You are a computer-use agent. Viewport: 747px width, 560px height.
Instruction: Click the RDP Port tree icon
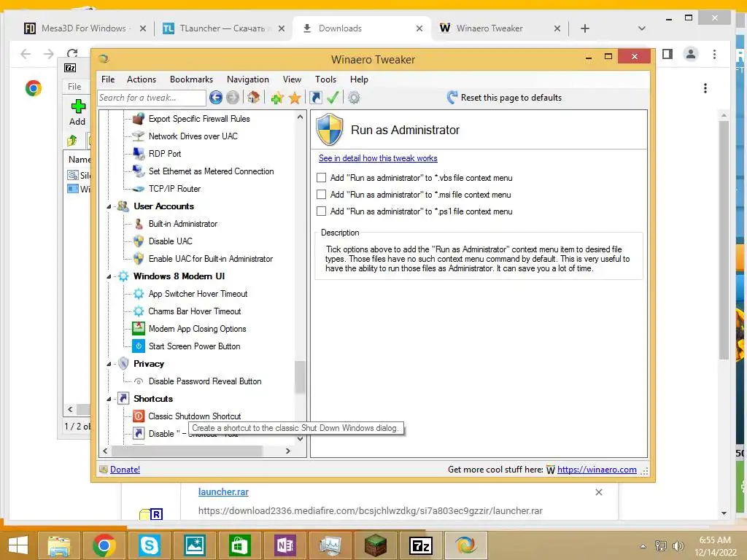138,153
